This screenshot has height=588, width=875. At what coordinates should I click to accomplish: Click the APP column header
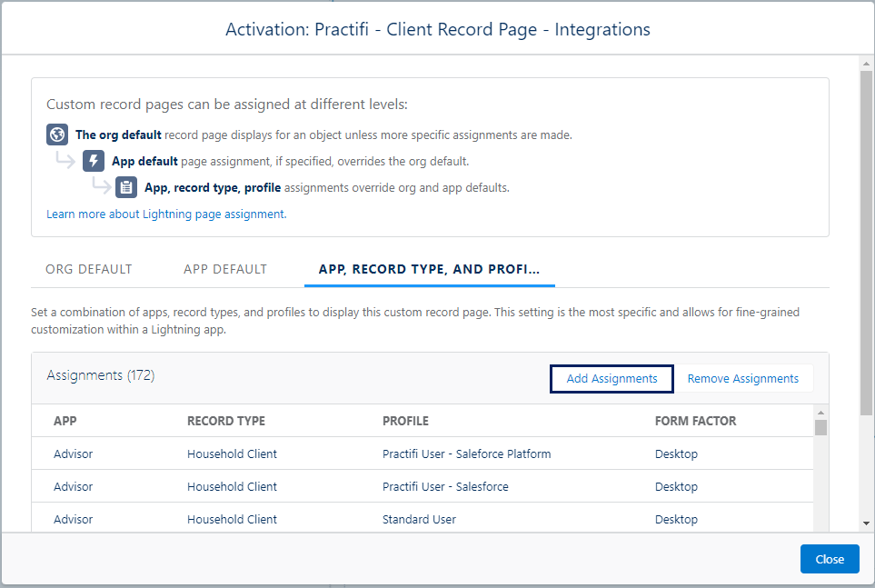point(65,421)
